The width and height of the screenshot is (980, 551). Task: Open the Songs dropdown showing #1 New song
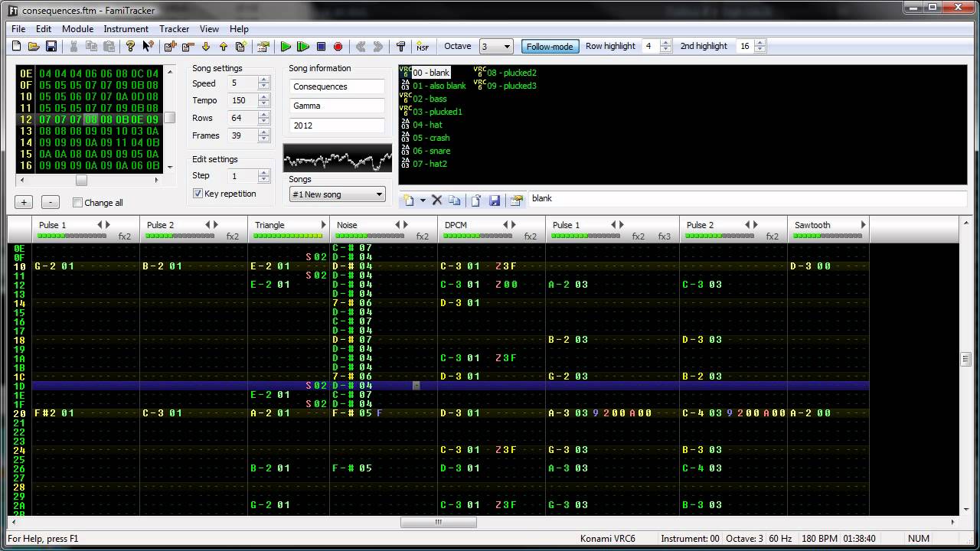(x=337, y=194)
